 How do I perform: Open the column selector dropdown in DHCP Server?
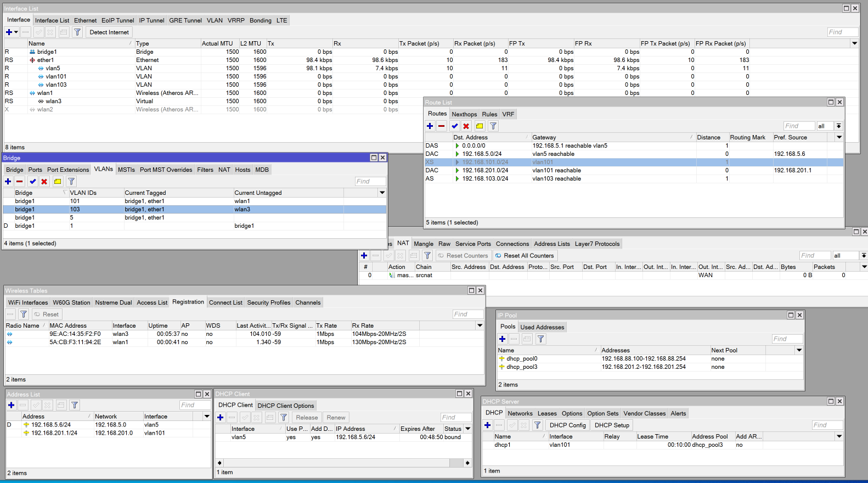click(839, 436)
